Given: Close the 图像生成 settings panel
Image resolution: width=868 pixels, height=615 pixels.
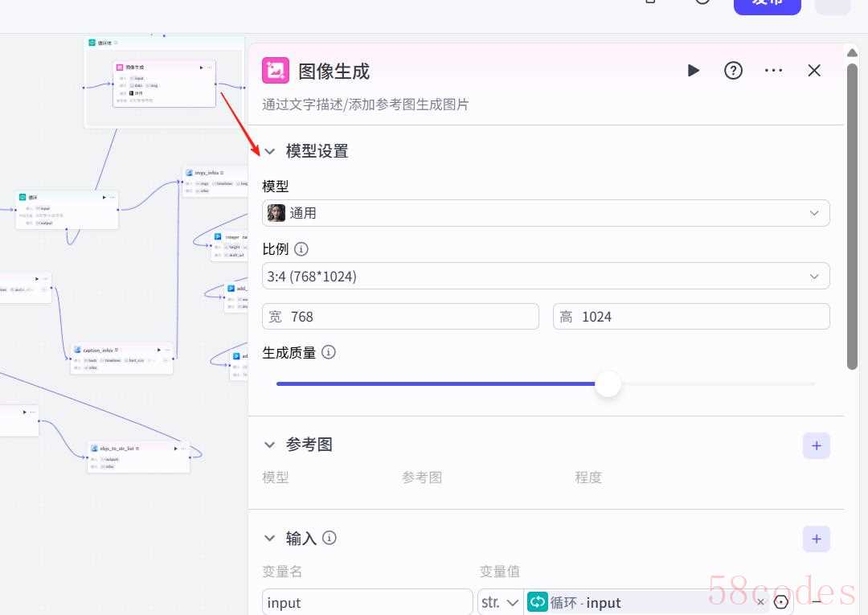Looking at the screenshot, I should tap(814, 71).
